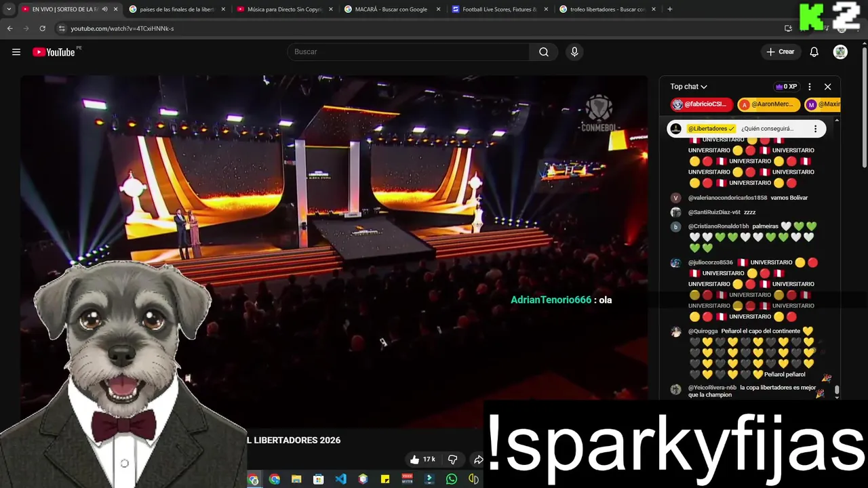The height and width of the screenshot is (488, 868).
Task: Close the MACARÁ Google search tab
Action: tap(438, 9)
